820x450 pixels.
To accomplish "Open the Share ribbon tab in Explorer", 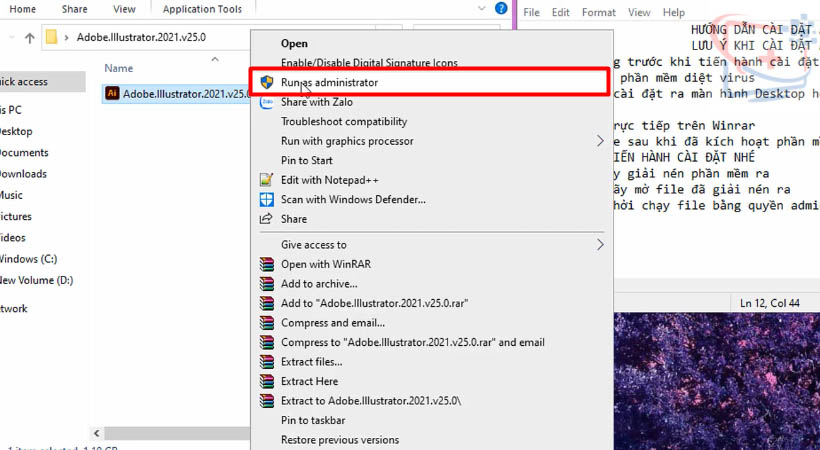I will click(74, 9).
